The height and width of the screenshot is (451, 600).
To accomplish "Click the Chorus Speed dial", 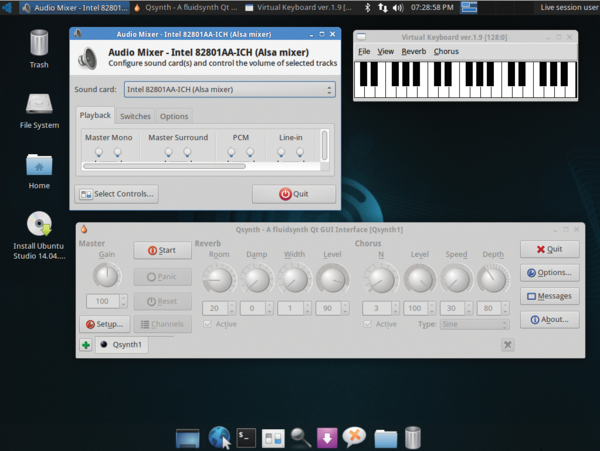I will click(456, 280).
